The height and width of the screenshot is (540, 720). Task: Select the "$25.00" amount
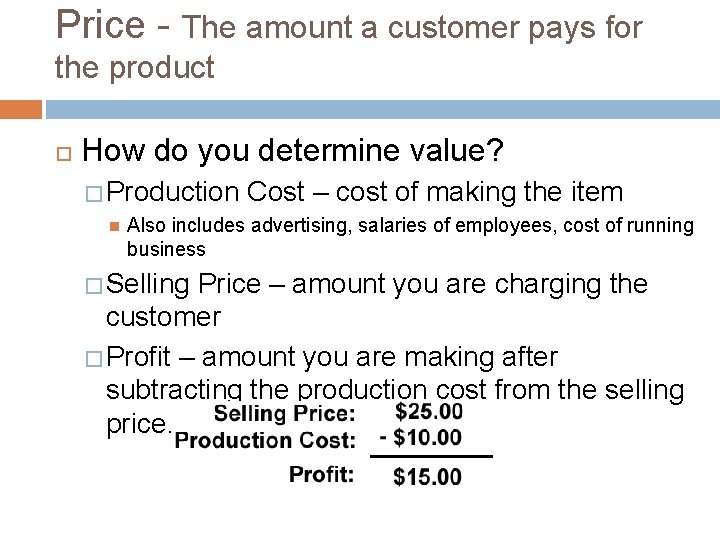(x=429, y=411)
